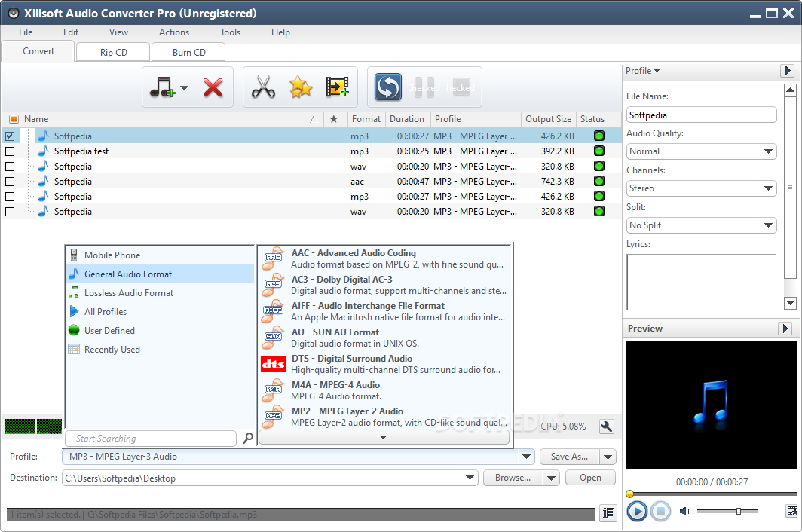
Task: Select the General Audio Format category
Action: pyautogui.click(x=160, y=274)
